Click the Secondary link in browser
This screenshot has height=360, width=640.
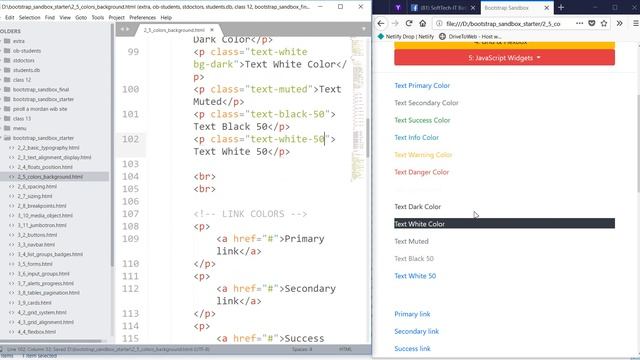(x=416, y=331)
